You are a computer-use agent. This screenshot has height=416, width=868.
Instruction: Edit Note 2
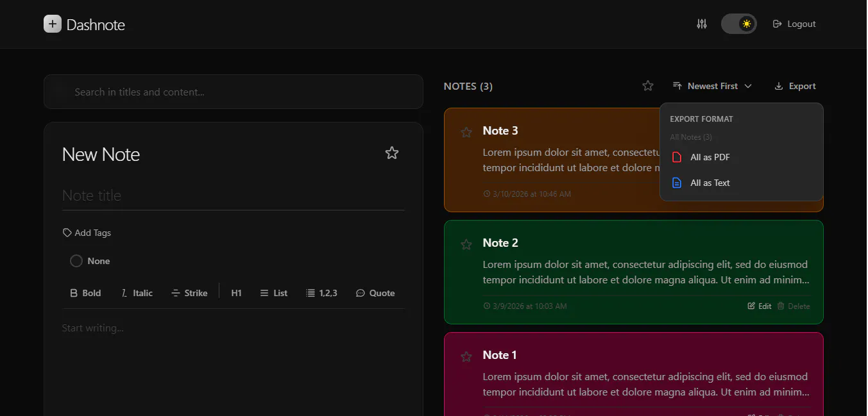click(x=760, y=306)
